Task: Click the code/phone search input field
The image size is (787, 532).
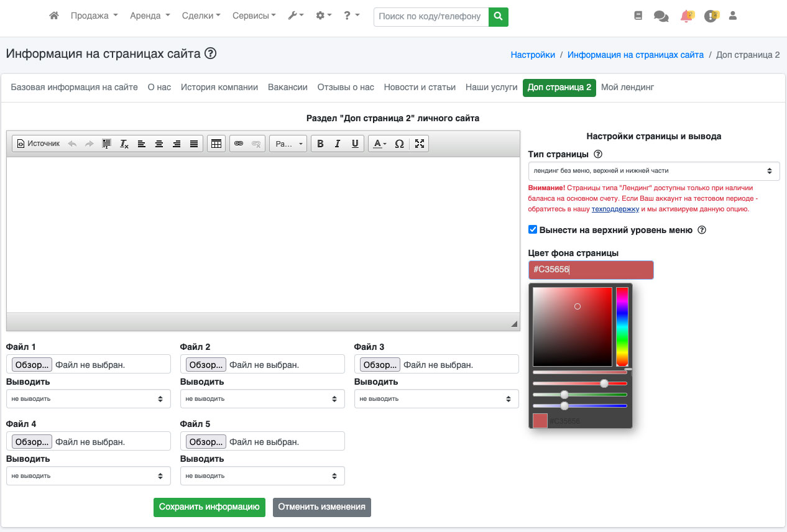Action: pyautogui.click(x=431, y=17)
